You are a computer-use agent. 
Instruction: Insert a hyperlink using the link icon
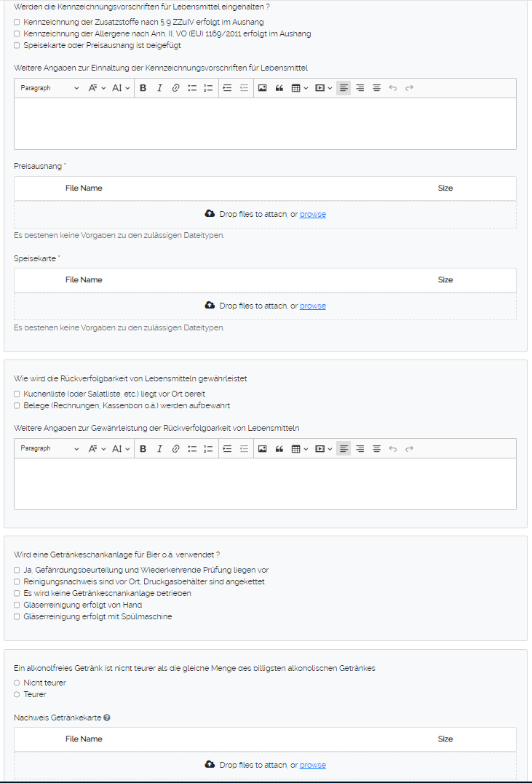pyautogui.click(x=175, y=87)
